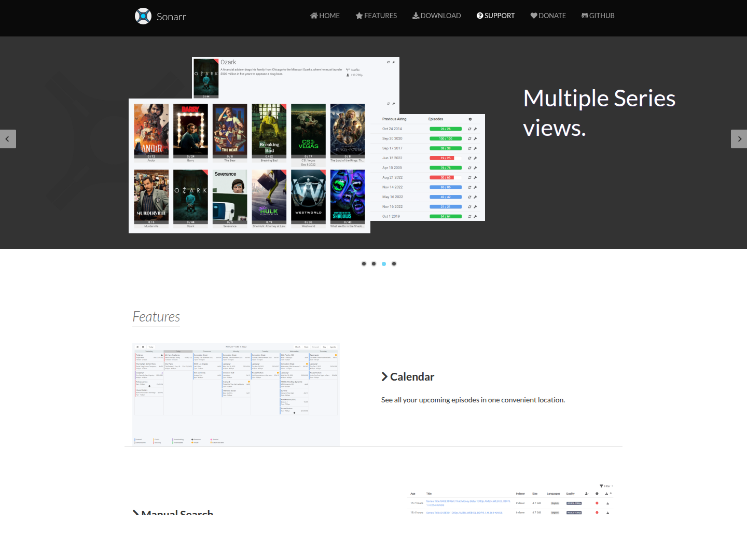Click the blue 86 / 86 episode progress bar
Screen dimensions: 747x560
pyautogui.click(x=446, y=187)
